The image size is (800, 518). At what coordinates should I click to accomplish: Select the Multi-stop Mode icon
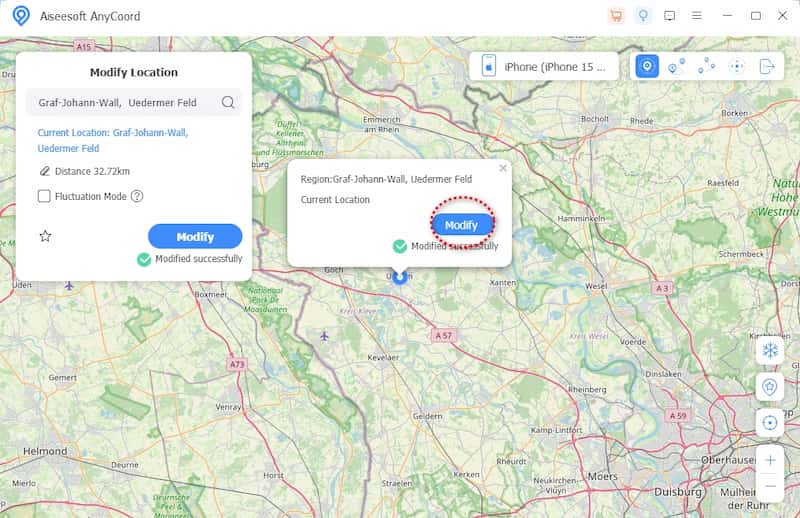706,66
